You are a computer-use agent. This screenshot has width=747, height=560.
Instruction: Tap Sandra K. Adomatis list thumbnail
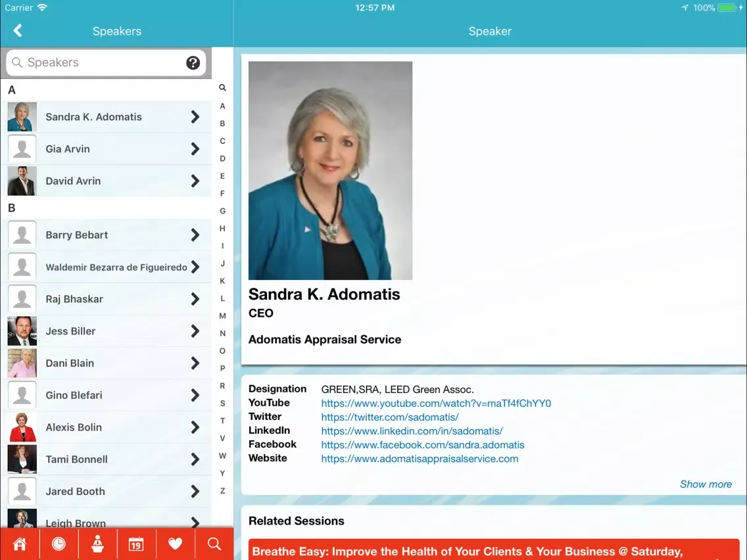pyautogui.click(x=22, y=117)
